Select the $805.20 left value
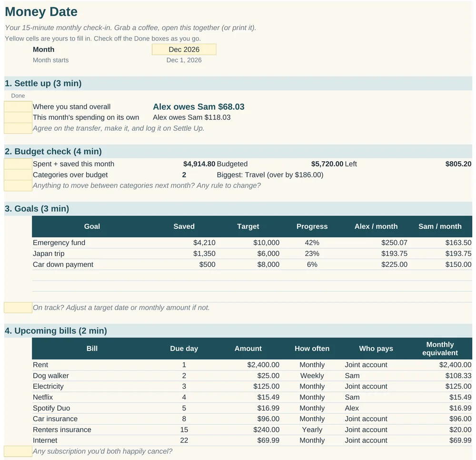The image size is (476, 460). (x=458, y=164)
